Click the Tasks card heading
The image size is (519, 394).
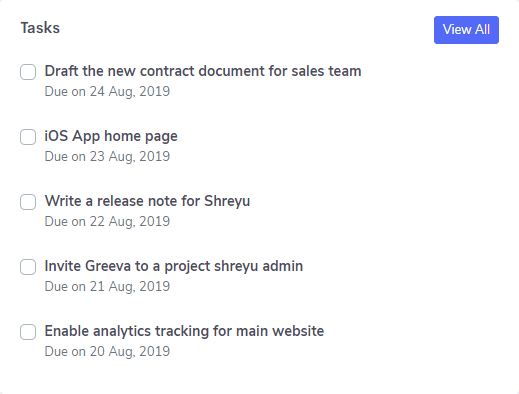(40, 28)
